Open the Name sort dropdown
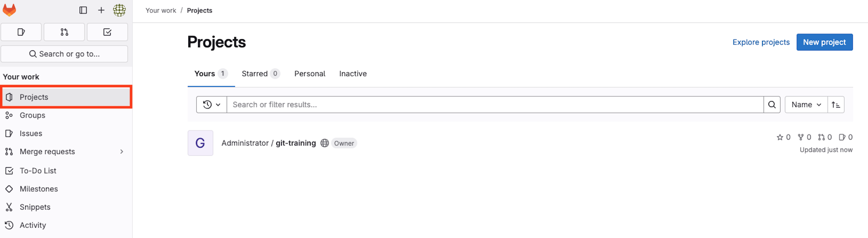The width and height of the screenshot is (868, 238). point(806,105)
